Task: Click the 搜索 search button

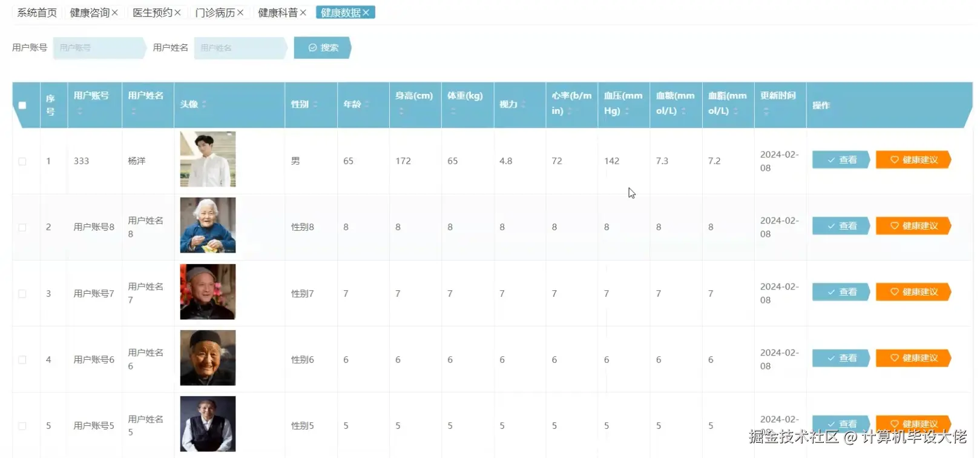Action: [323, 48]
